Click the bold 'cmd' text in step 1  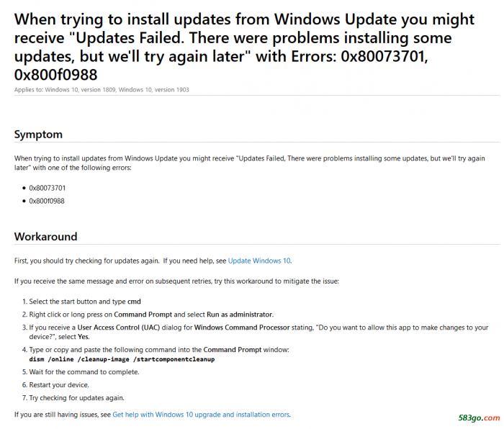point(134,302)
